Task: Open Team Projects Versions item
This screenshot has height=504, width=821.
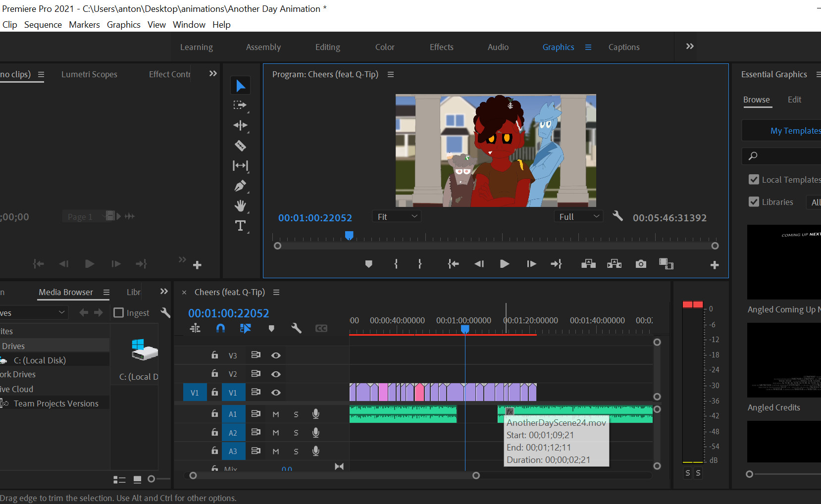Action: click(56, 403)
